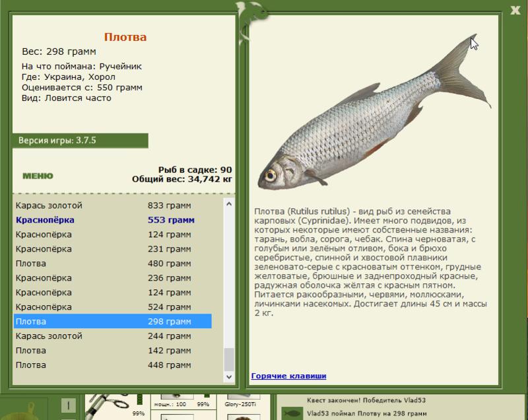Select highlighted Плотва 298 грамм row

[x=113, y=322]
